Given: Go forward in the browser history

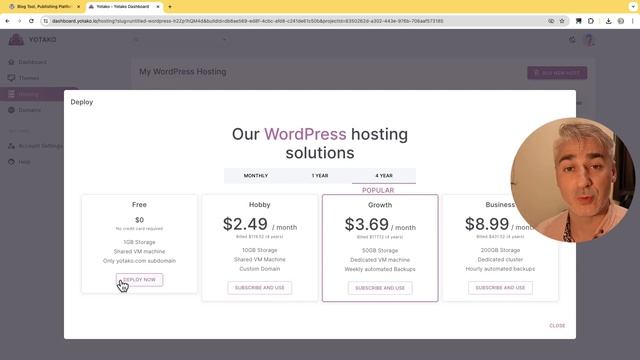Looking at the screenshot, I should (x=19, y=21).
